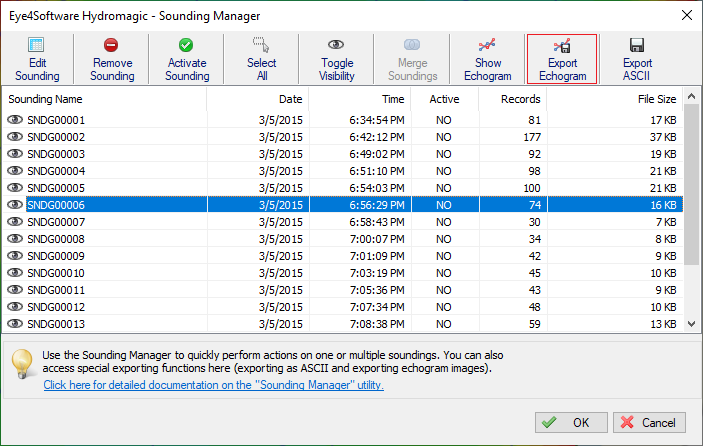Sort by Sounding Name column header
Viewport: 703px width, 446px height.
(104, 99)
